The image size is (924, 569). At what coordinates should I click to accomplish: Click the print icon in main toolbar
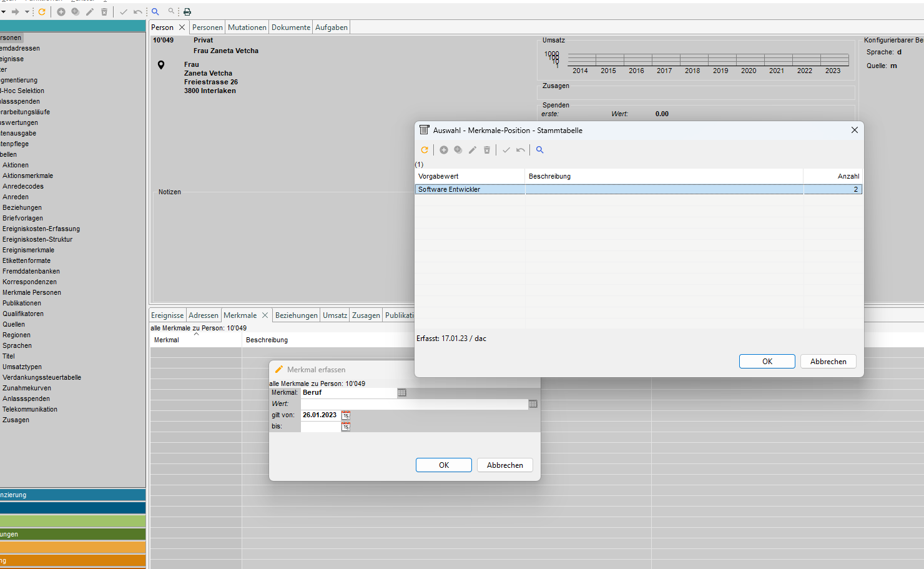click(x=187, y=12)
